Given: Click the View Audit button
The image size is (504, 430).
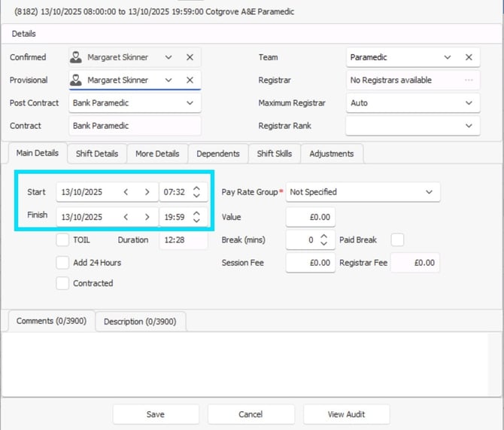Looking at the screenshot, I should coord(346,414).
